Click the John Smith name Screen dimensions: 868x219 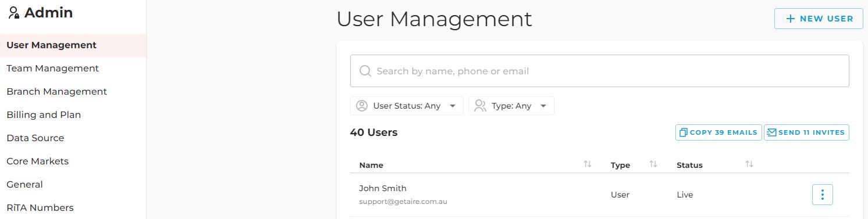click(383, 188)
